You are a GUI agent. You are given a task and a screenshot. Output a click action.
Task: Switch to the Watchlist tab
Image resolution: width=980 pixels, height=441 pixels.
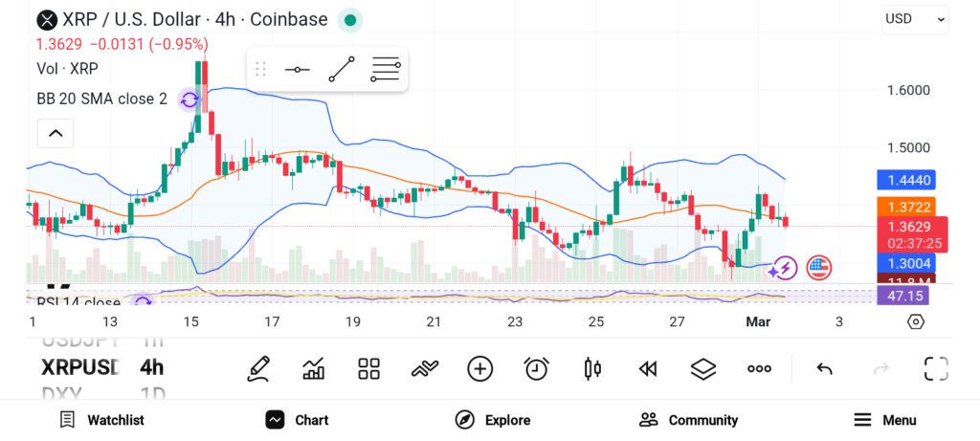[x=101, y=420]
